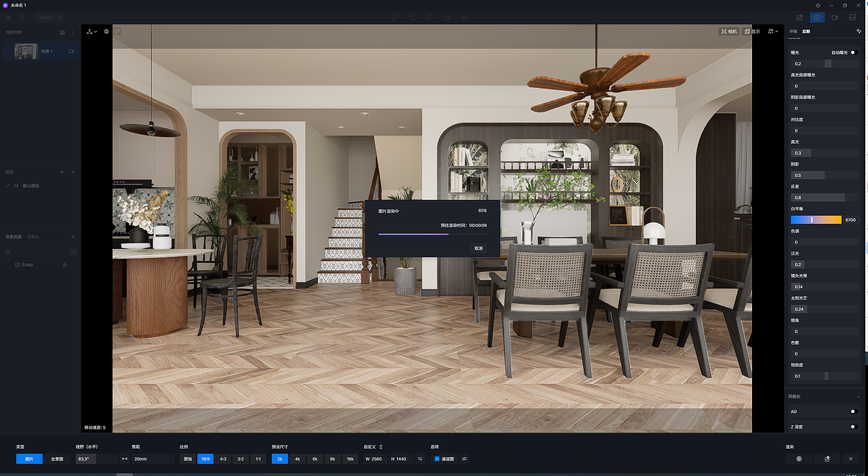The image size is (868, 476).
Task: Open the axis gizmo dropdown in viewport
Action: pyautogui.click(x=92, y=31)
